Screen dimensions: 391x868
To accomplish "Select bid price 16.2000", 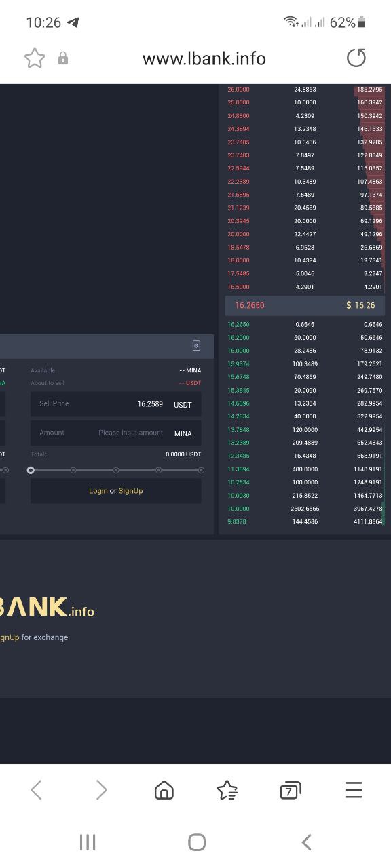I will point(238,338).
